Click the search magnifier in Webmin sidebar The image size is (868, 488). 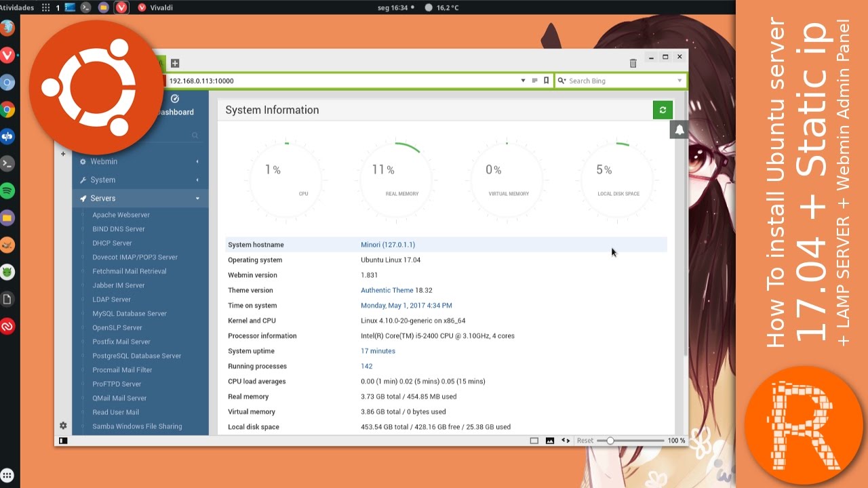click(195, 136)
